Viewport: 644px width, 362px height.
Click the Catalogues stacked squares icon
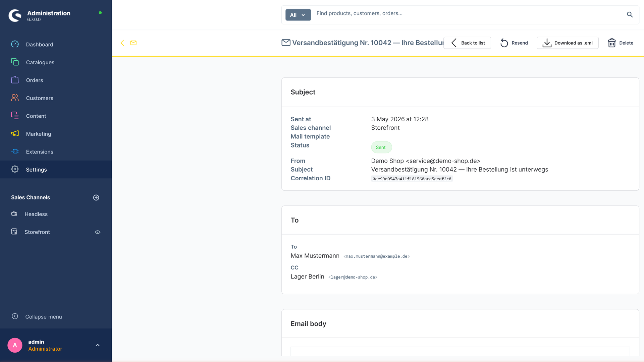(15, 62)
